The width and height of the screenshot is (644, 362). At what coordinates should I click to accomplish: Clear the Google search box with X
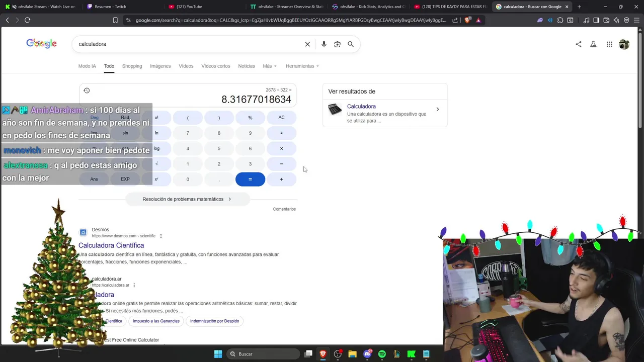(307, 44)
